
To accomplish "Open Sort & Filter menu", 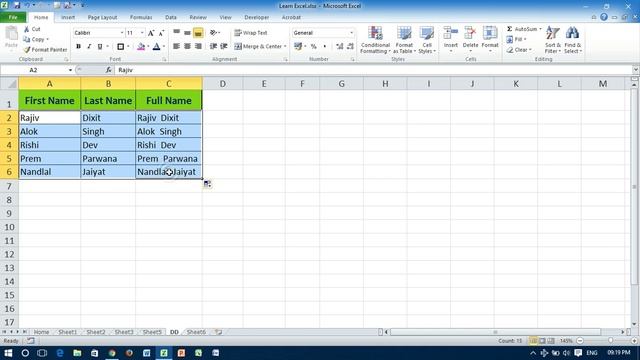I will tap(553, 40).
